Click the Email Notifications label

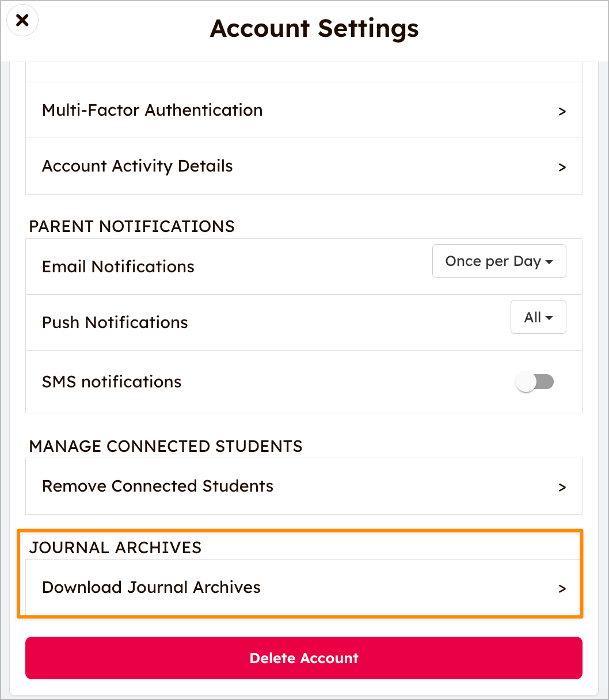[x=118, y=267]
